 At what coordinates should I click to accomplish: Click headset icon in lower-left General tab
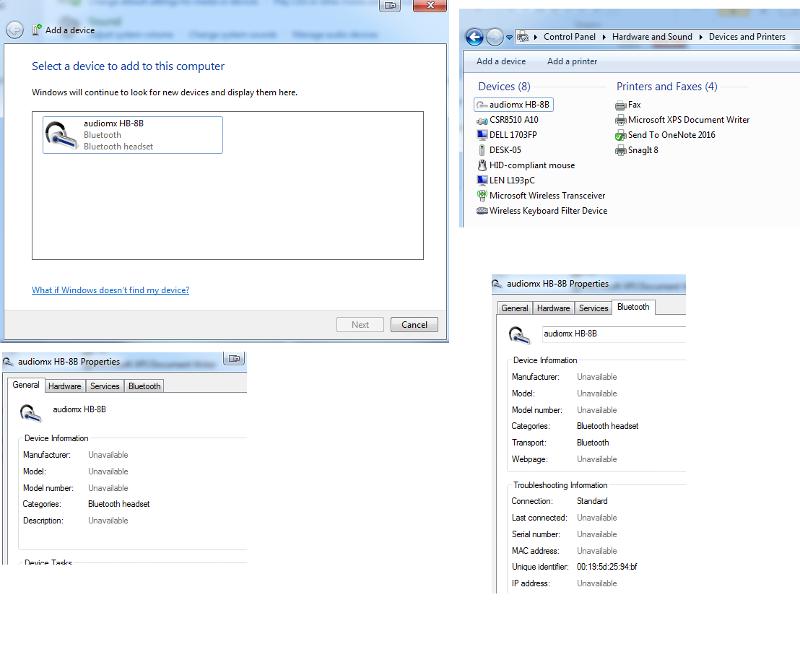pos(30,413)
